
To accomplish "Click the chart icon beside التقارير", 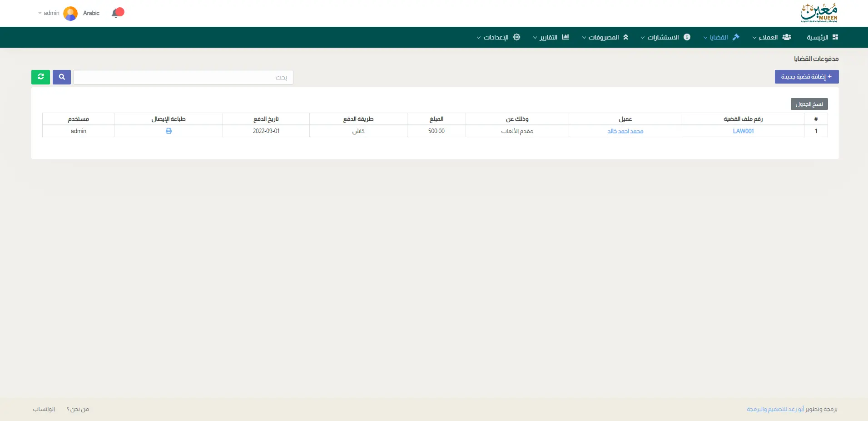I will tap(565, 37).
